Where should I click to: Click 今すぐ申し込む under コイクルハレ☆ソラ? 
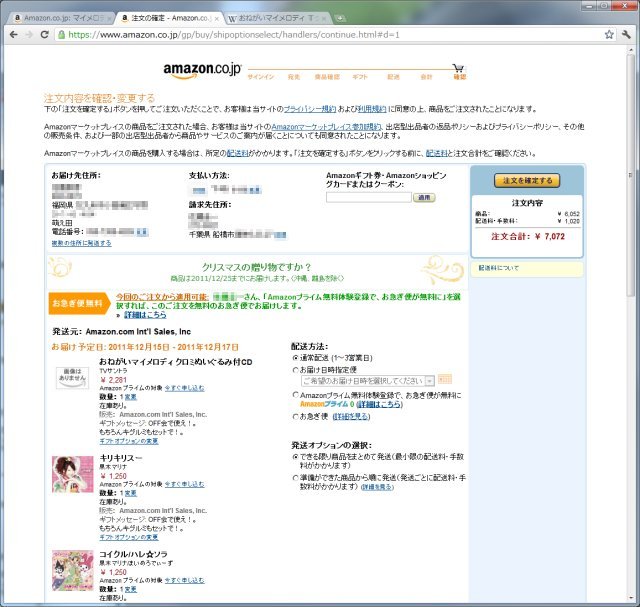pyautogui.click(x=184, y=580)
